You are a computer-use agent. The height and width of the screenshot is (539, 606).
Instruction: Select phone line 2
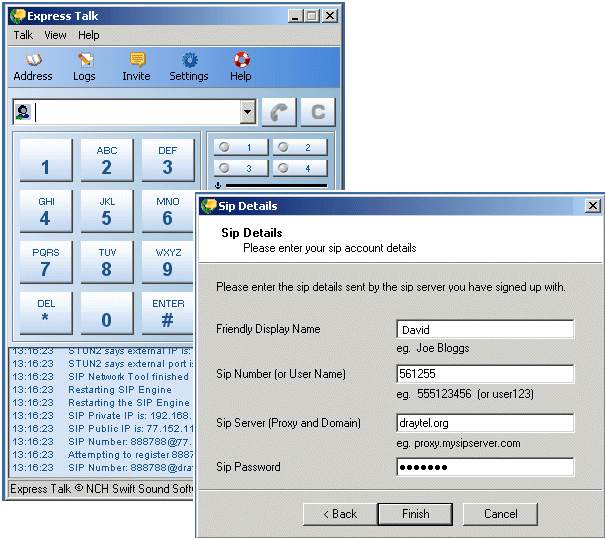coord(300,147)
